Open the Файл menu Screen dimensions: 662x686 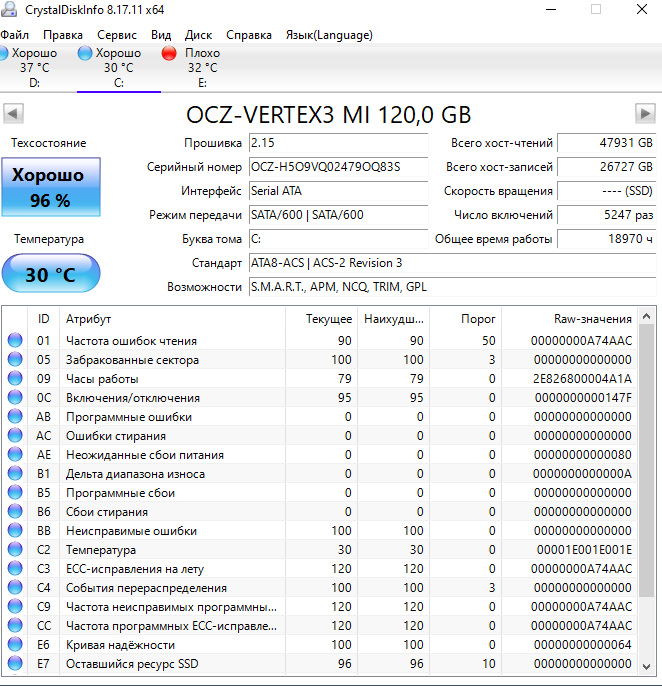coord(14,35)
